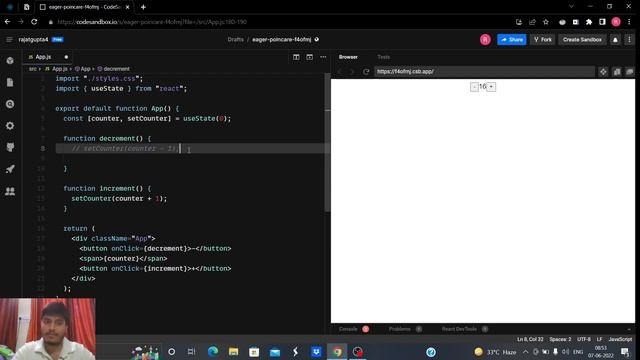The image size is (640, 360).
Task: Open Microsoft Edge from the taskbar
Action: coord(213,351)
